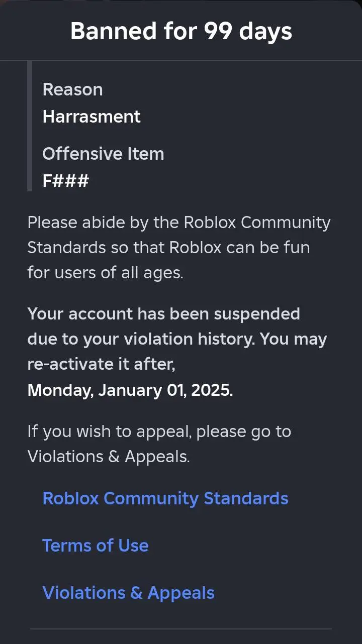Select the "Harrasment" reason text
The image size is (362, 644).
(x=92, y=117)
